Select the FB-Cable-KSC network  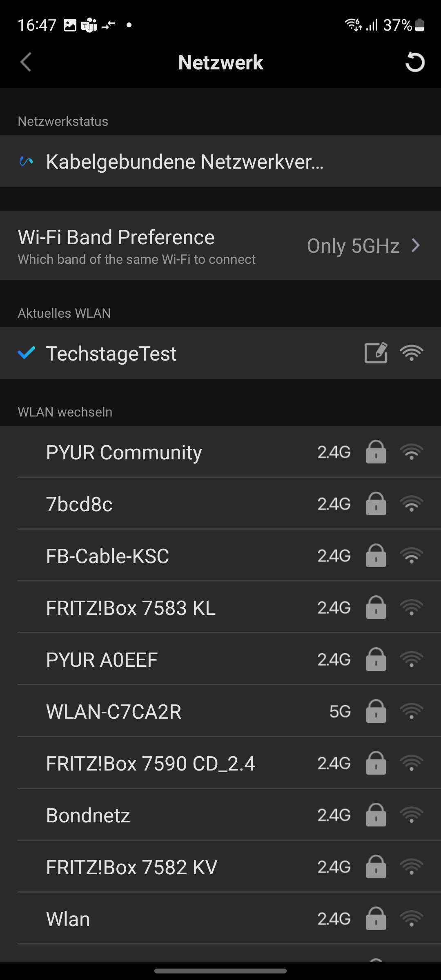(x=107, y=556)
